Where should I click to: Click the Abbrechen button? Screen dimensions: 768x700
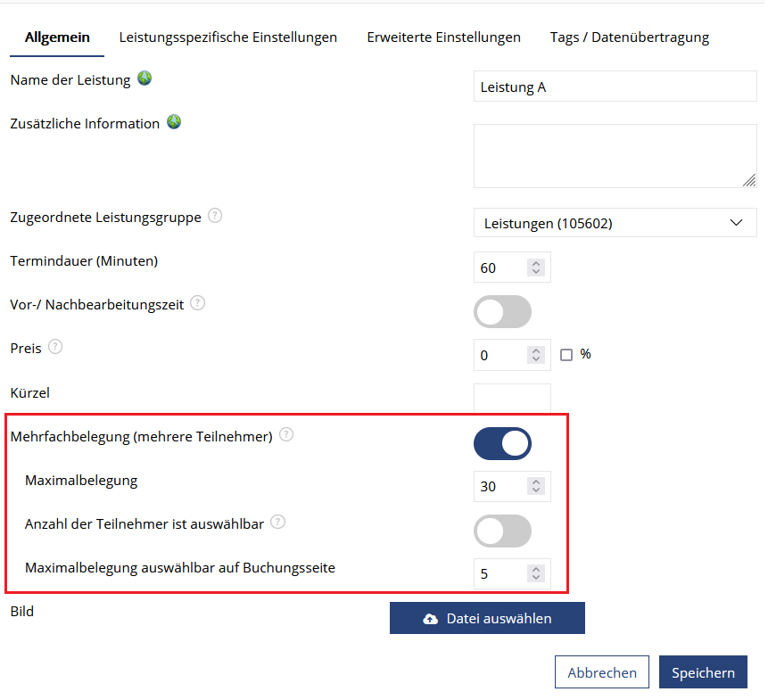coord(602,672)
